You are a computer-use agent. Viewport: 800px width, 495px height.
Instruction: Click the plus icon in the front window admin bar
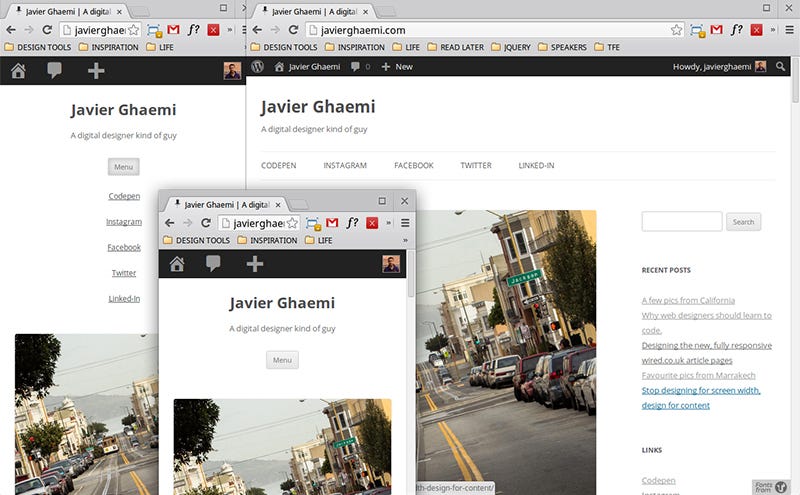[255, 264]
